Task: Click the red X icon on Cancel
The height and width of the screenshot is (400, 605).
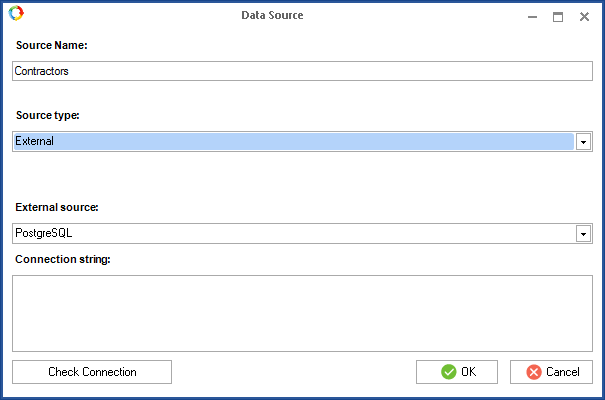Action: pos(534,372)
